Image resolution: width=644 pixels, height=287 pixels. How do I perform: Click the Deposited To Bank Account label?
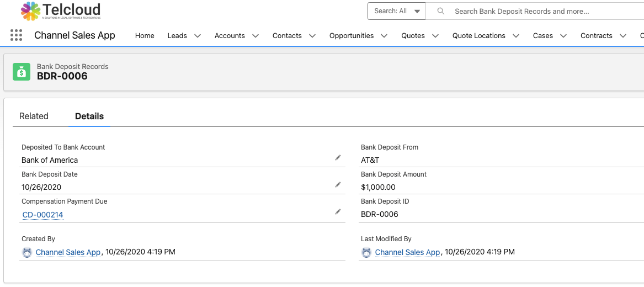(x=63, y=147)
